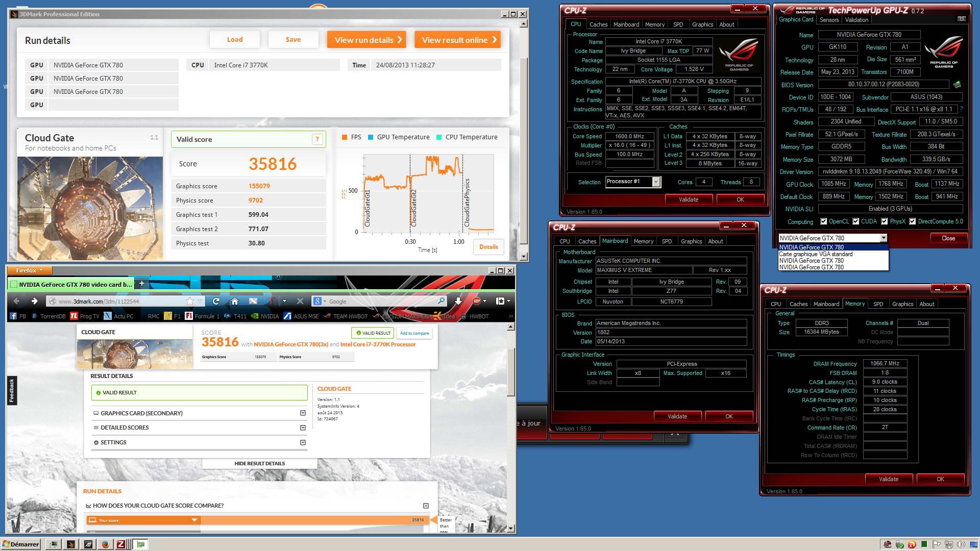Click Validate in the Memory CPU-Z window
Image resolution: width=980 pixels, height=551 pixels.
pyautogui.click(x=889, y=479)
